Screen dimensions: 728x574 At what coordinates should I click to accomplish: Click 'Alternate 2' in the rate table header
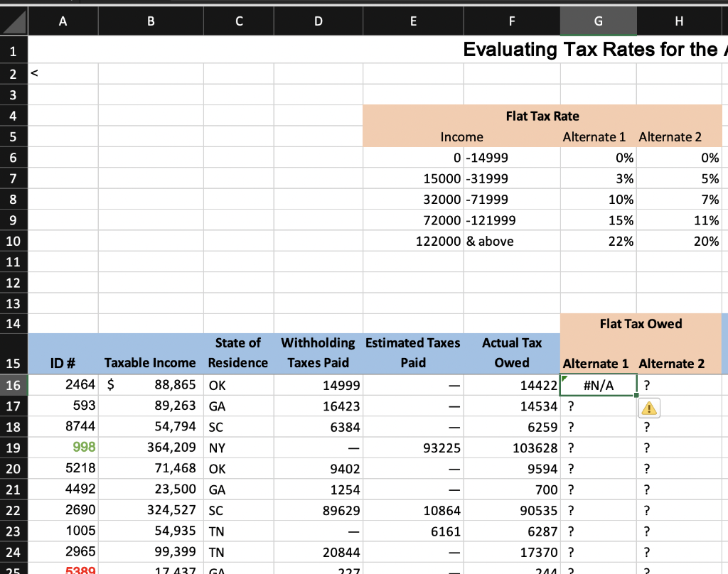[x=670, y=137]
